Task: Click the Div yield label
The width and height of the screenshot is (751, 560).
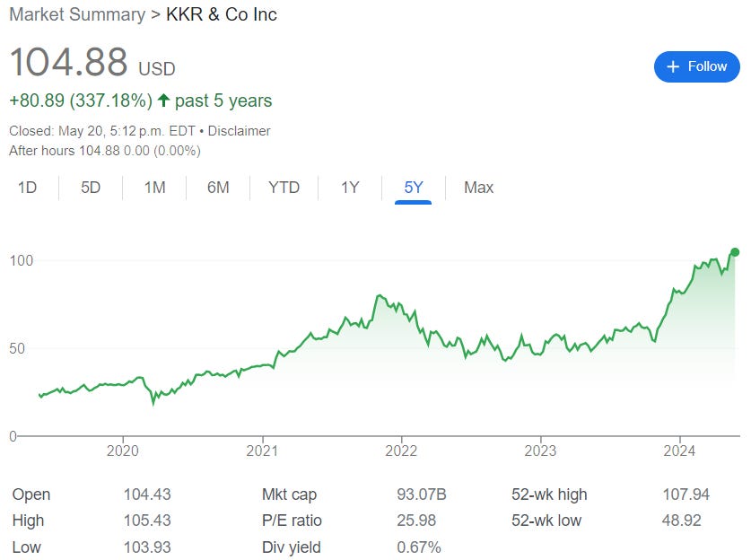Action: click(x=292, y=547)
